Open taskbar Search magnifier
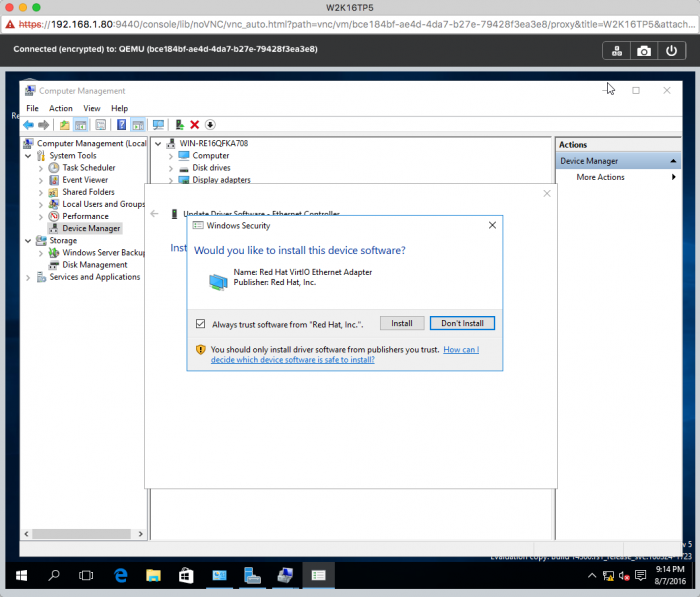This screenshot has width=700, height=597. [x=54, y=576]
